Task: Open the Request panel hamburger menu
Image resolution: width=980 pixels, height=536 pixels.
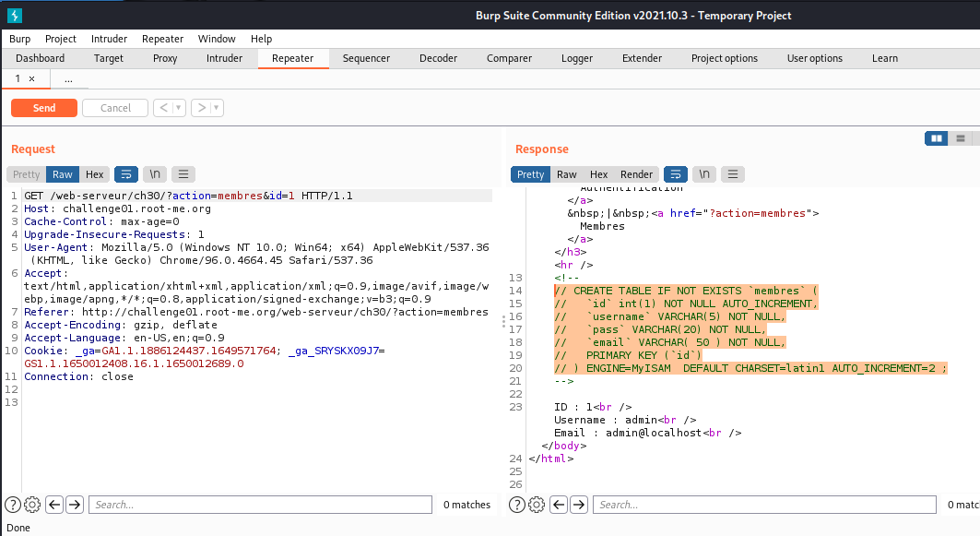Action: [183, 174]
